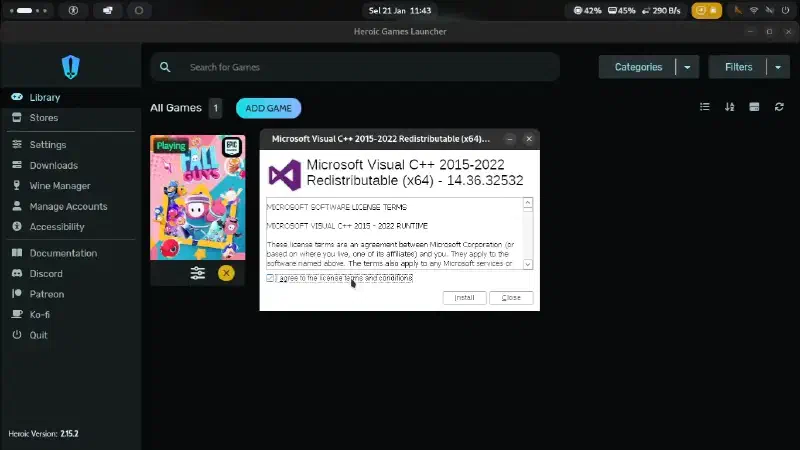Switch library to list view icon
The image size is (800, 450).
click(705, 107)
